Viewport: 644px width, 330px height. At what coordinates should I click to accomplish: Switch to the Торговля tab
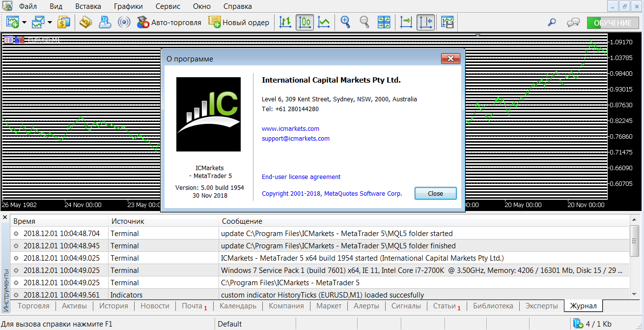(x=33, y=306)
